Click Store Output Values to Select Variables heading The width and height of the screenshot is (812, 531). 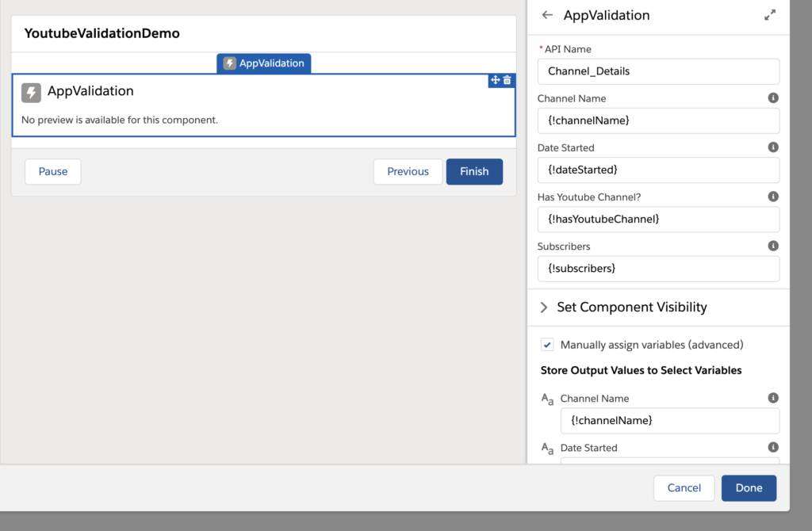pos(641,370)
